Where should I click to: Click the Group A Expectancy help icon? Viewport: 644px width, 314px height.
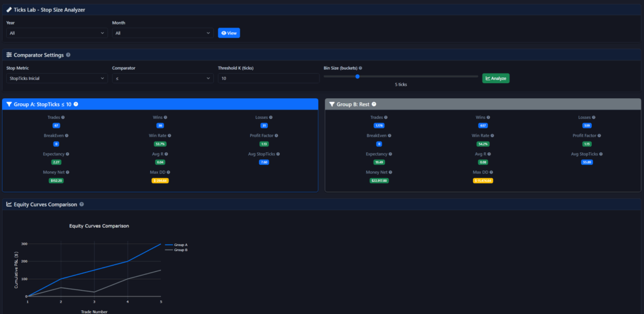pyautogui.click(x=67, y=154)
